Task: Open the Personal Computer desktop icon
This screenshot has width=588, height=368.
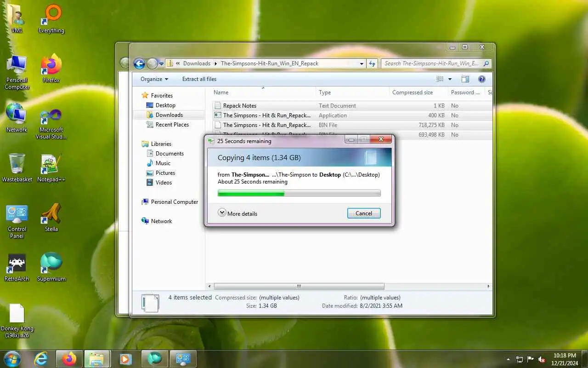Action: pyautogui.click(x=17, y=72)
